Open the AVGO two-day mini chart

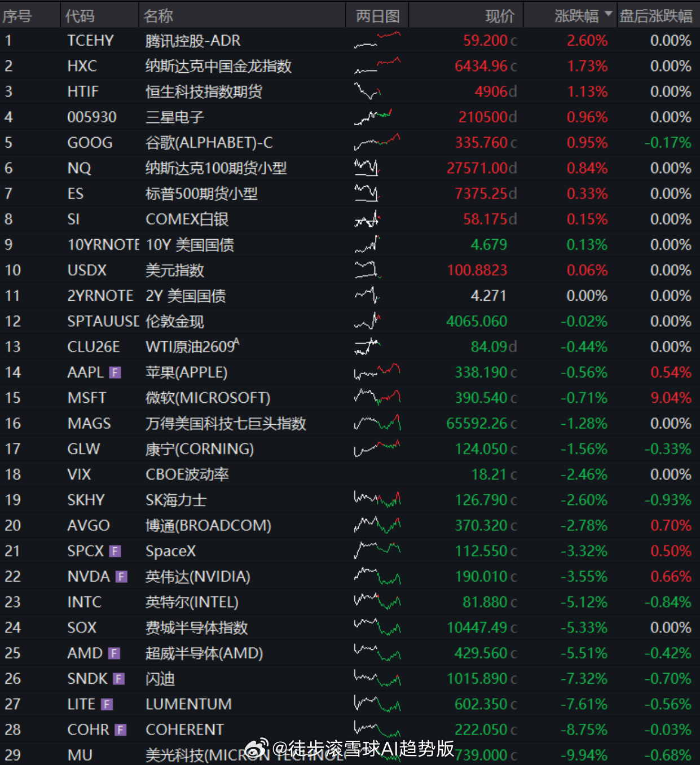click(377, 525)
